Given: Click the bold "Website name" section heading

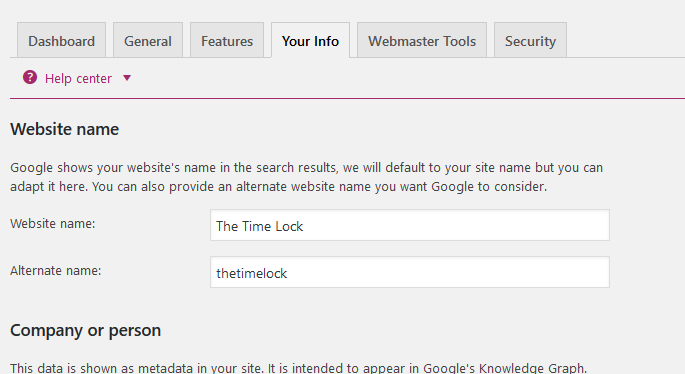Looking at the screenshot, I should pyautogui.click(x=65, y=129).
